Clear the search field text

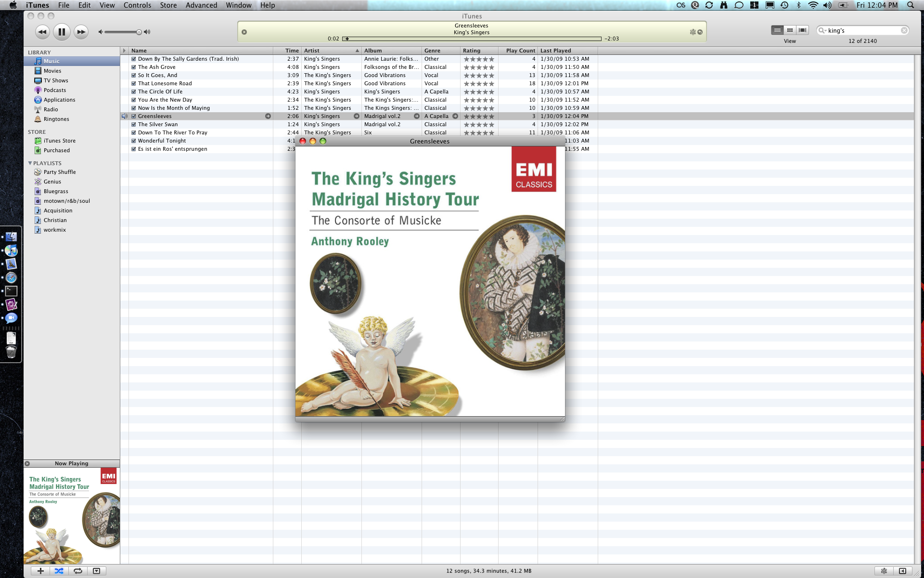904,30
